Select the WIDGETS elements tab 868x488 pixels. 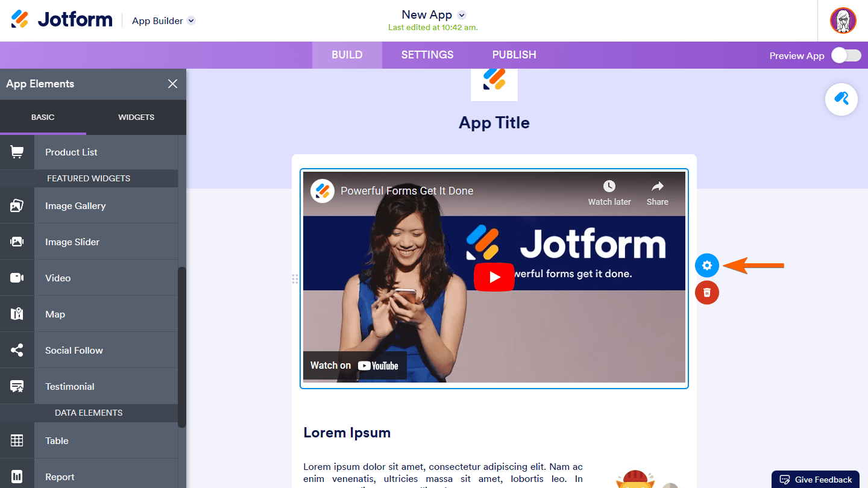pos(136,117)
